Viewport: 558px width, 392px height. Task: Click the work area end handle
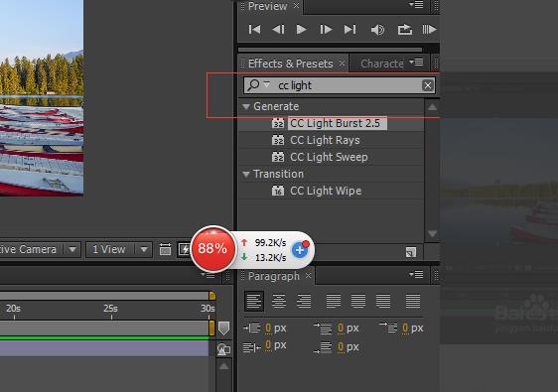[x=211, y=327]
